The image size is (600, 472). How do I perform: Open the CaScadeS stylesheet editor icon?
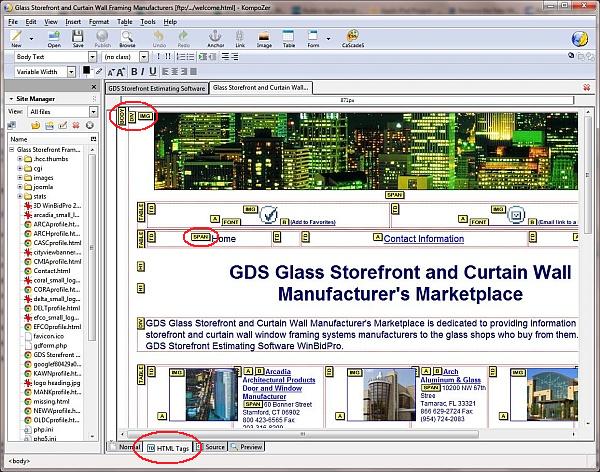pos(352,39)
